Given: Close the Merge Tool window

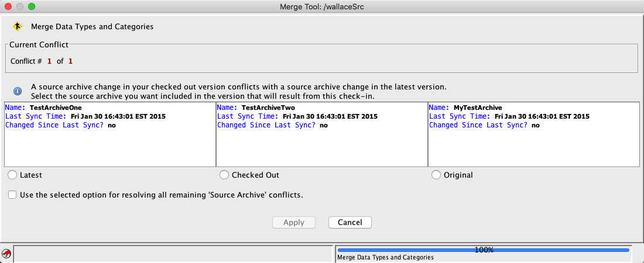Looking at the screenshot, I should 8,6.
